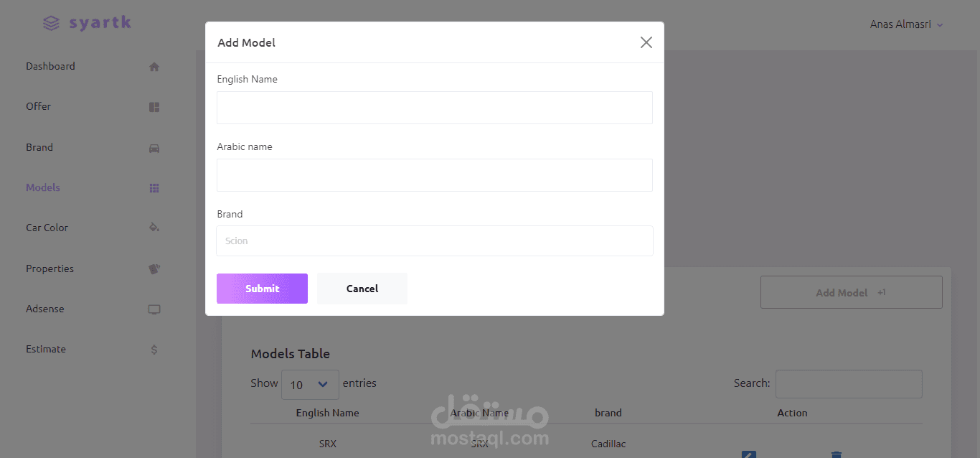Click the syartk layers logo icon
The height and width of the screenshot is (458, 980).
pyautogui.click(x=51, y=24)
